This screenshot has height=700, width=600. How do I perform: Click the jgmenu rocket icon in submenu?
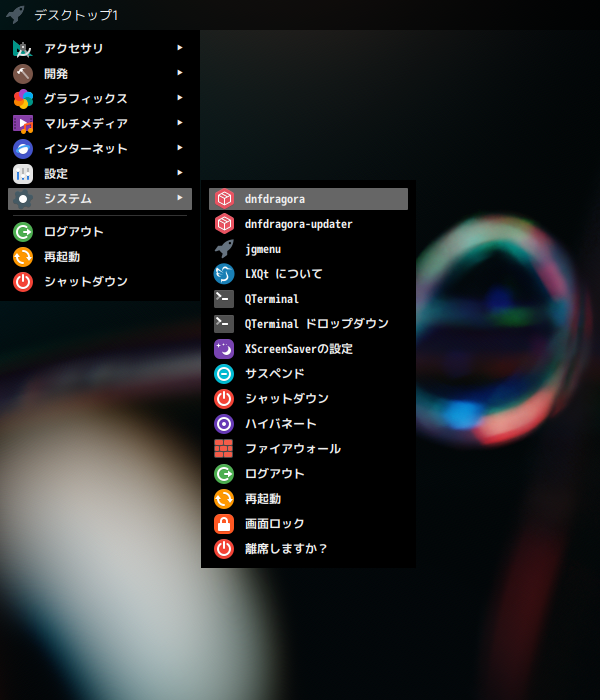(x=224, y=249)
